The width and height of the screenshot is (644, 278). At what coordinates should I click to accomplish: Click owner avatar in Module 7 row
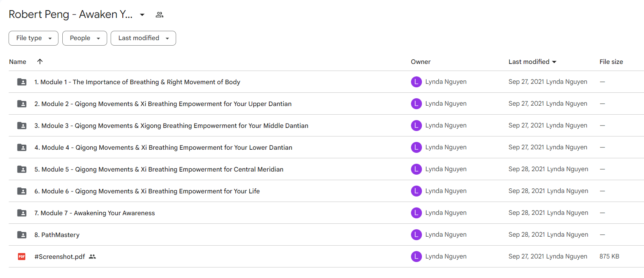click(416, 213)
